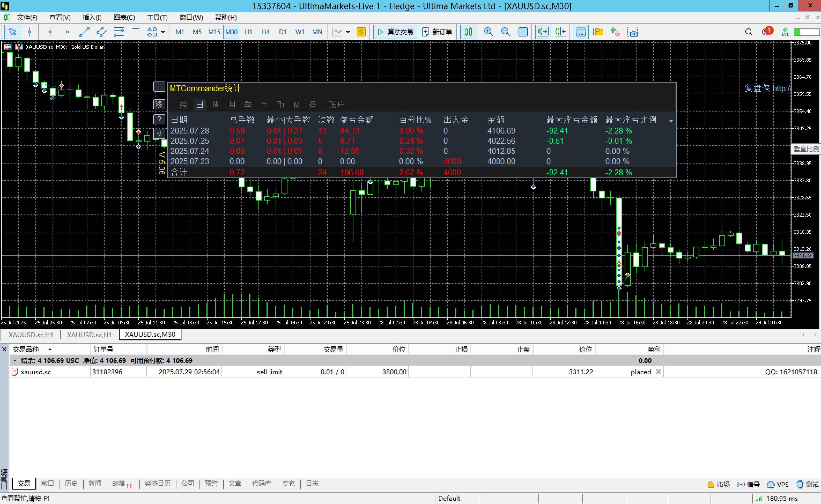Image resolution: width=821 pixels, height=504 pixels.
Task: Expand the statistics table column arrow
Action: tap(671, 121)
